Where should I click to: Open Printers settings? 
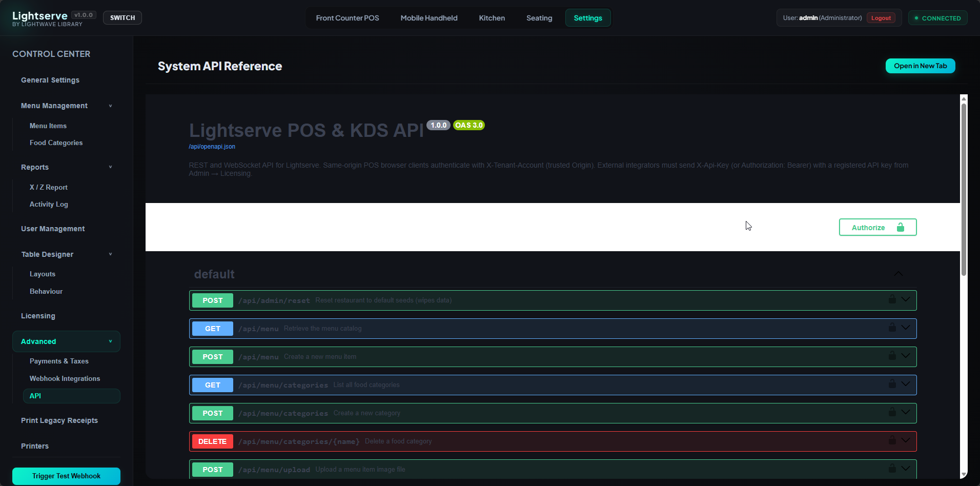coord(35,446)
